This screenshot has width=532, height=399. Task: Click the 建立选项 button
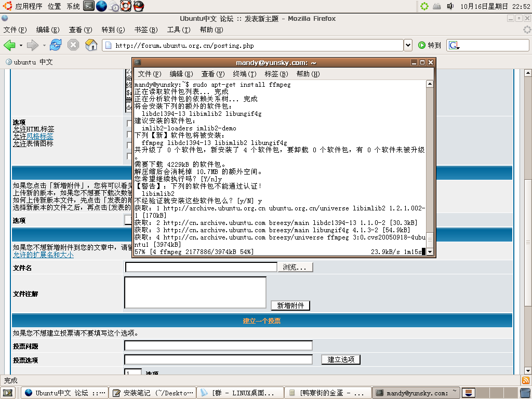tap(341, 360)
